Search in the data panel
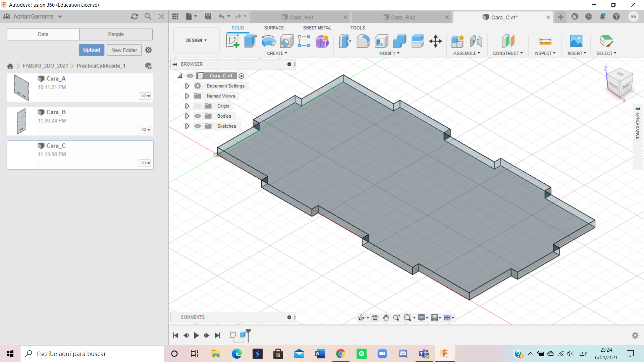The width and height of the screenshot is (644, 362). (148, 16)
